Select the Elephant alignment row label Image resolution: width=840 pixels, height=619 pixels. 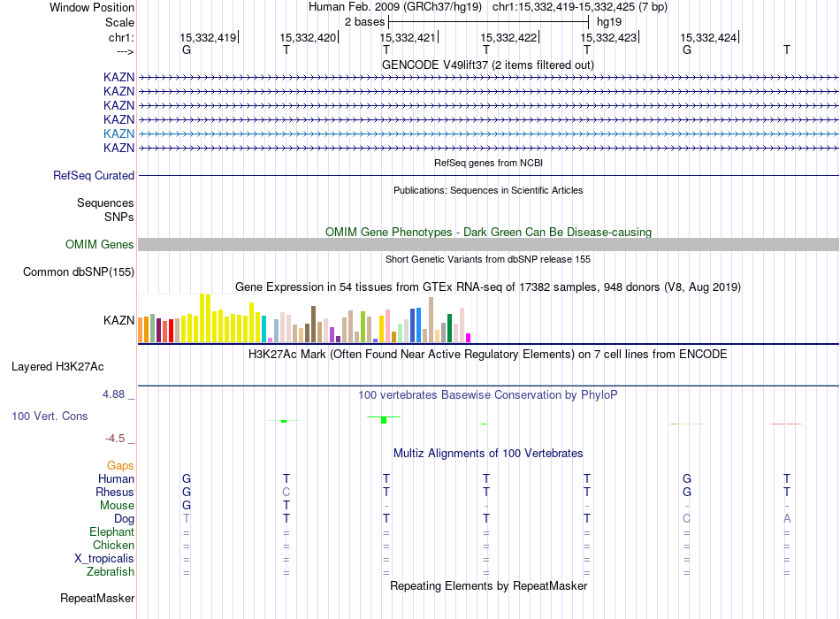(111, 532)
